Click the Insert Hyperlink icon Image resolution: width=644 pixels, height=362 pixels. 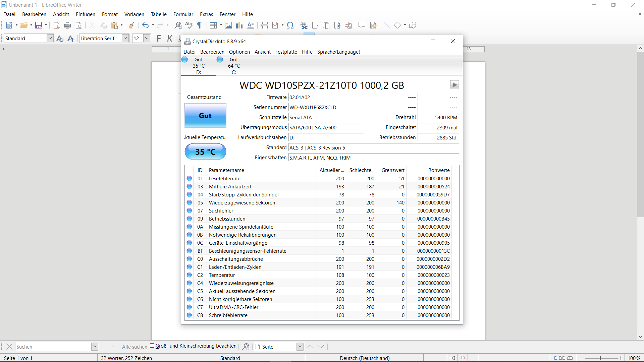pos(304,25)
